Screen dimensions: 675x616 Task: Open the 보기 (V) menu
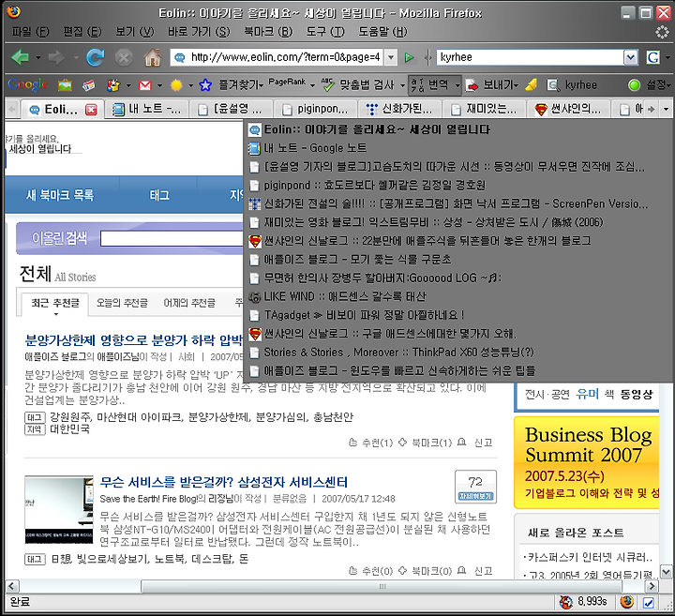[x=134, y=32]
